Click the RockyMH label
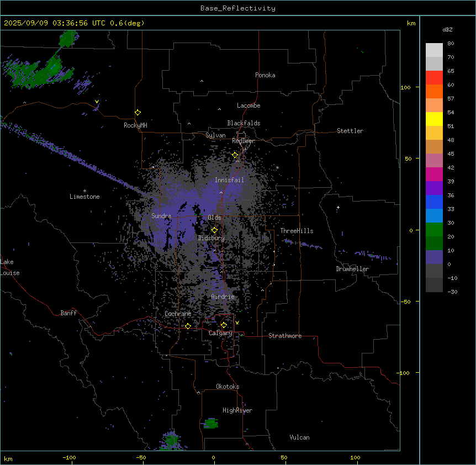 135,125
